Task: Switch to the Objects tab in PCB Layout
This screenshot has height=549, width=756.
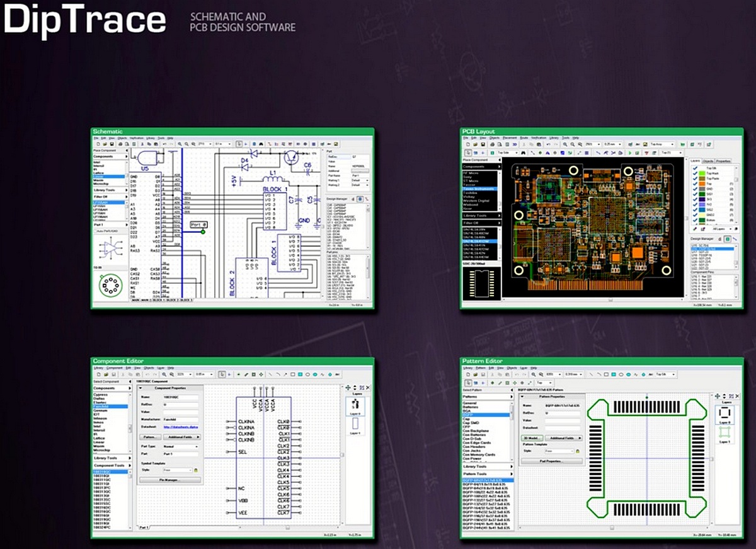Action: 707,161
